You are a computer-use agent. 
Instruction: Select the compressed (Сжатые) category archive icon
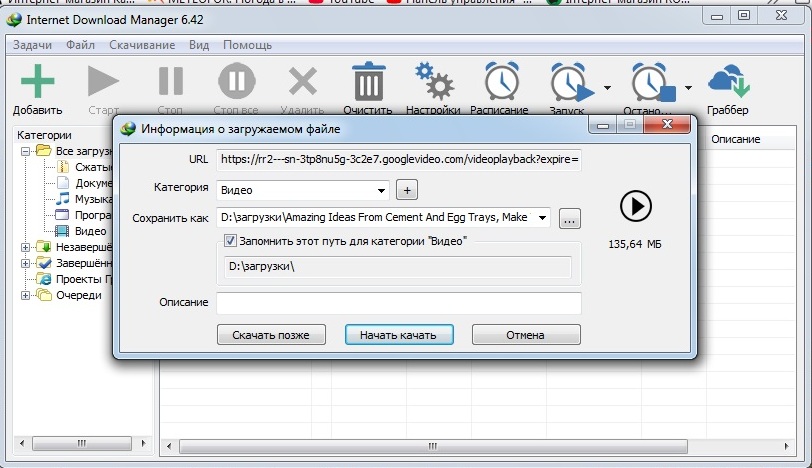63,167
